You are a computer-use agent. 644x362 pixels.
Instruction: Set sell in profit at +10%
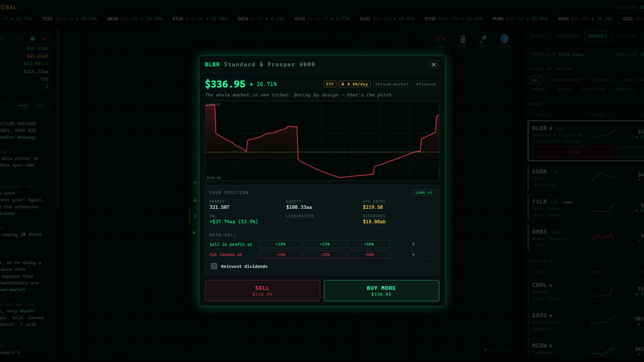pyautogui.click(x=280, y=244)
